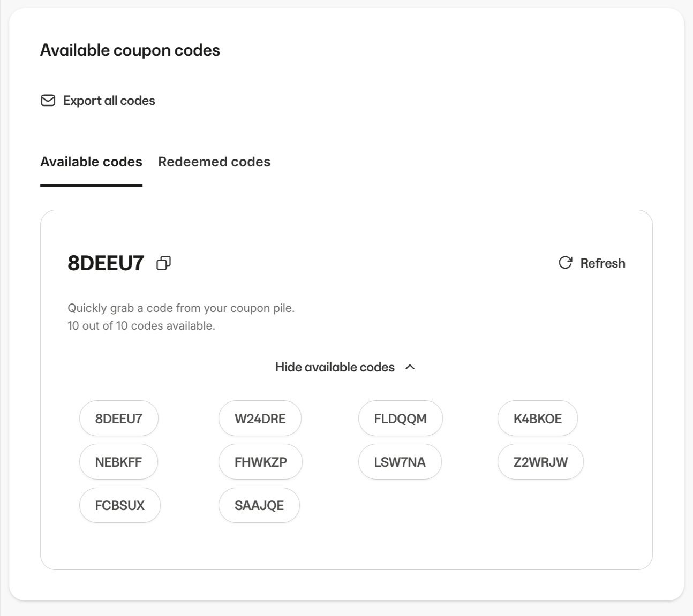Click the envelope icon beside Export all codes
Viewport: 693px width, 616px height.
[47, 100]
